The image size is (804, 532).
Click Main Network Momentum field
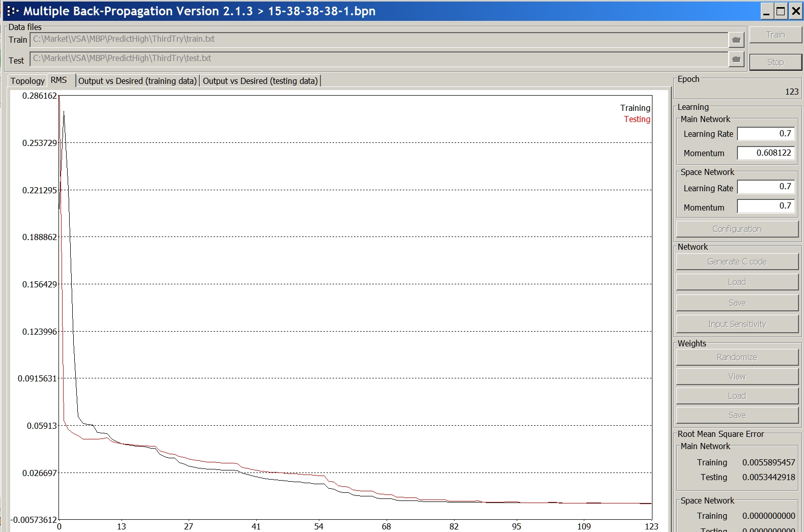click(x=765, y=153)
